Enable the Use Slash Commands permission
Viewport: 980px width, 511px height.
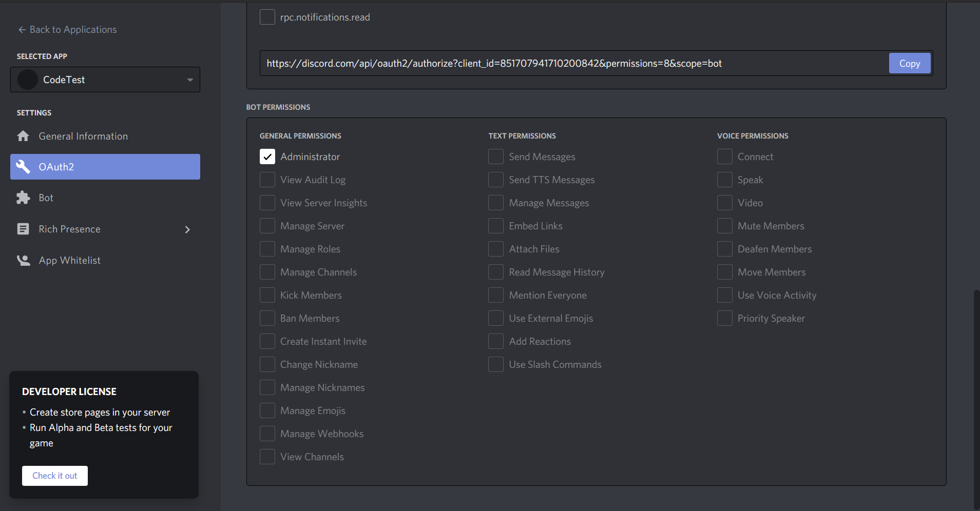pos(495,364)
